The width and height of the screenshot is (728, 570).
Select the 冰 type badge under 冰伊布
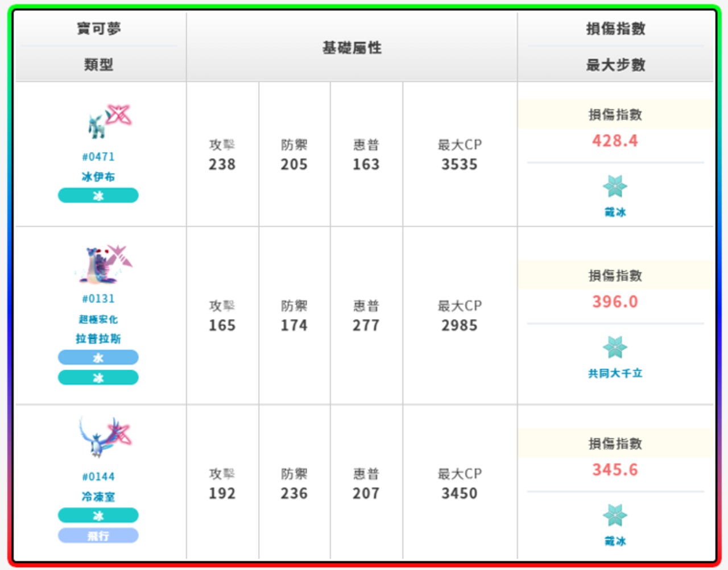click(98, 196)
